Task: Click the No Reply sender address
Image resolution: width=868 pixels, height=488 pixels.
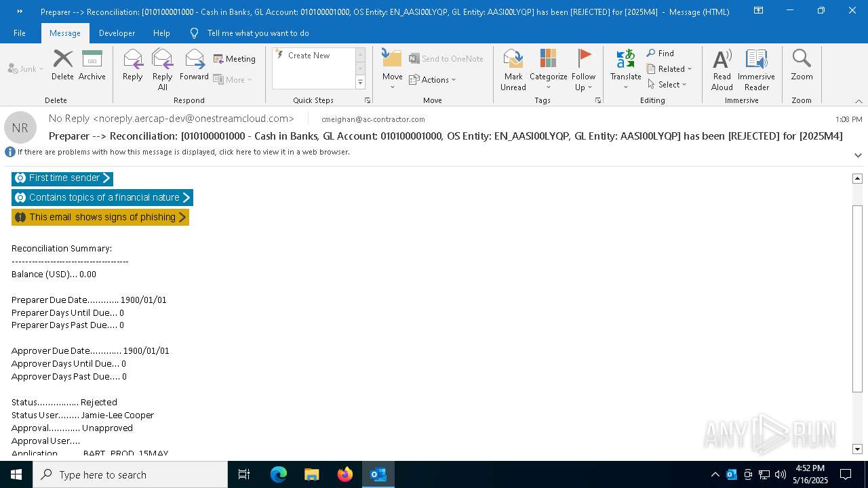Action: click(x=171, y=119)
